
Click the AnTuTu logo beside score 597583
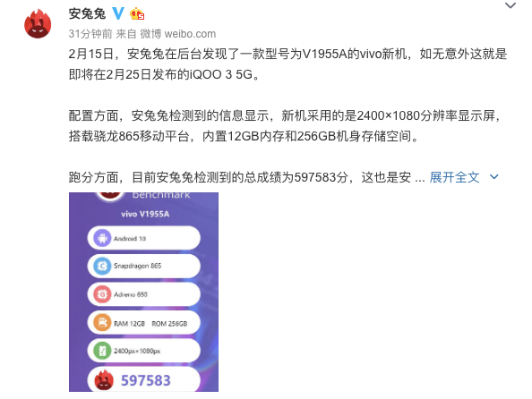click(x=104, y=379)
